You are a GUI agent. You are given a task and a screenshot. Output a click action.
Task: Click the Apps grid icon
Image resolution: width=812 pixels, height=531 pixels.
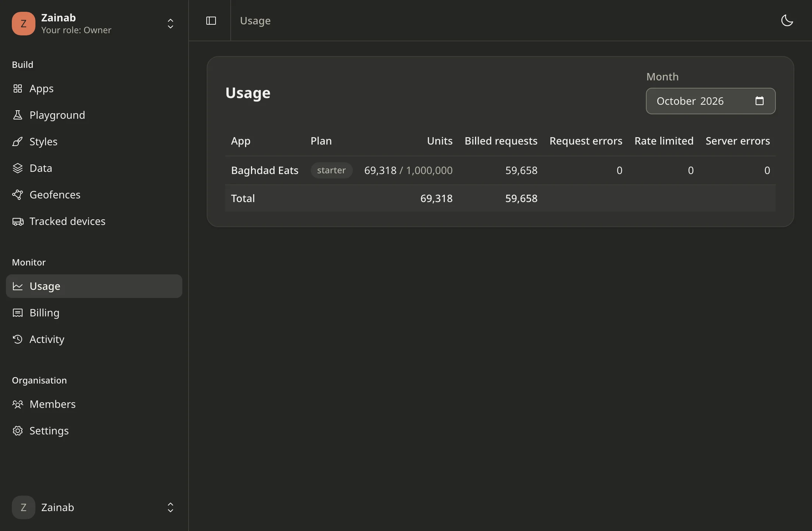coord(17,88)
